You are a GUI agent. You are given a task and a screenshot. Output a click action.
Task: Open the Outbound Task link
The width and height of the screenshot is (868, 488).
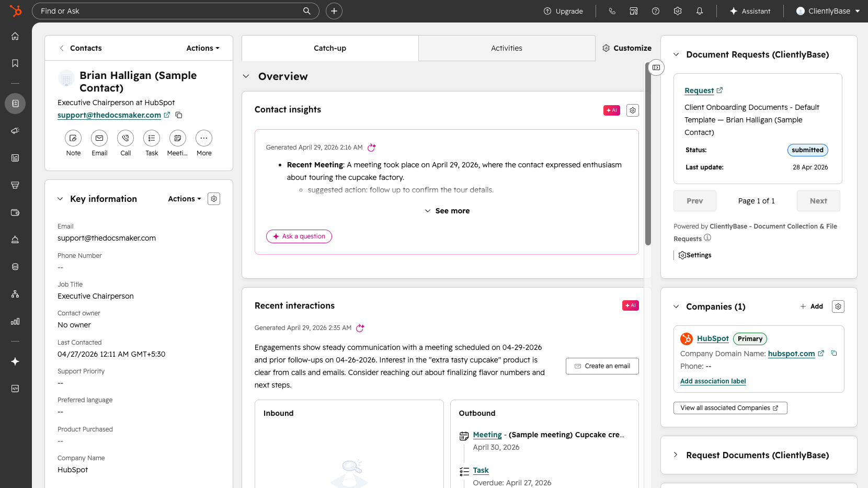[x=481, y=470]
